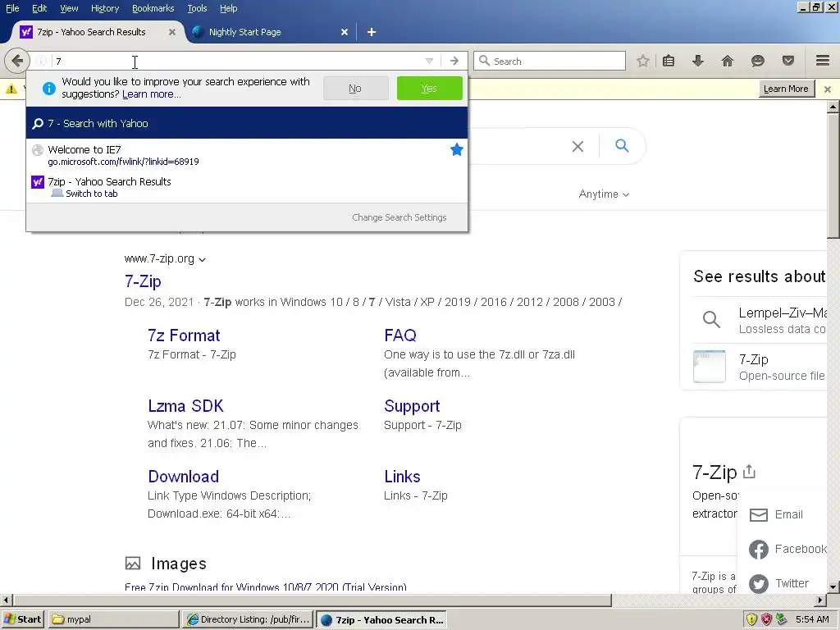840x630 pixels.
Task: Open the Links sitelink
Action: [x=402, y=477]
